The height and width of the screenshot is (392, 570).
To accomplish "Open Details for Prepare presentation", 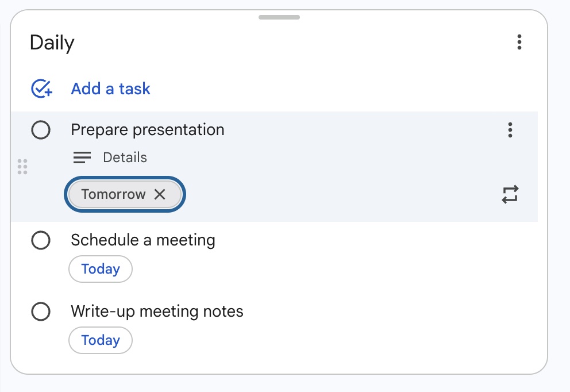I will point(82,157).
